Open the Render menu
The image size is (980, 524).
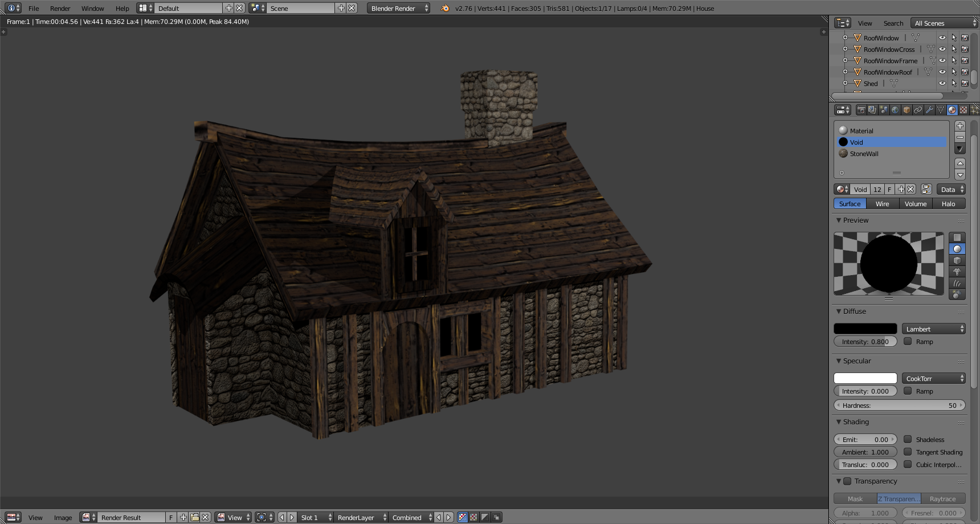pos(60,9)
